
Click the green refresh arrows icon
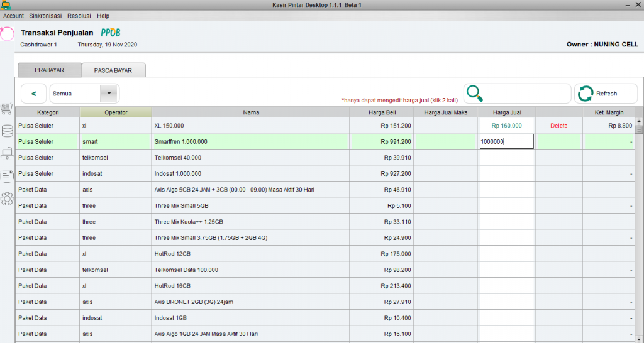[586, 94]
